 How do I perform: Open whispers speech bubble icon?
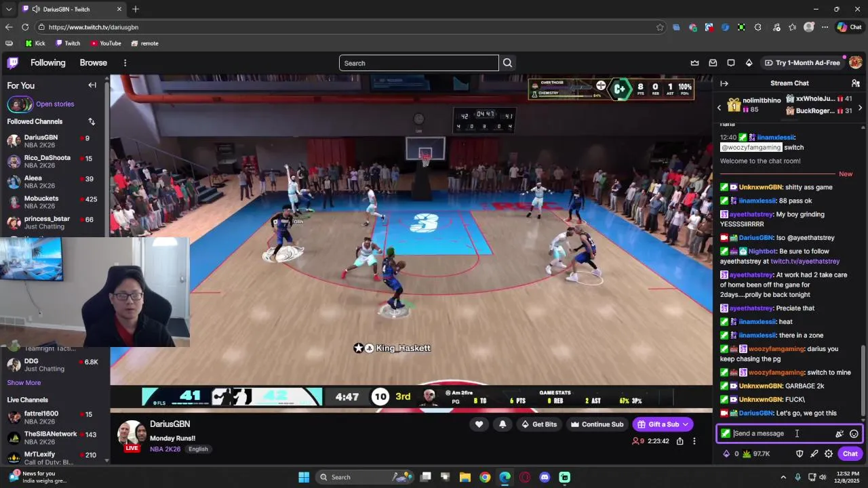(731, 63)
